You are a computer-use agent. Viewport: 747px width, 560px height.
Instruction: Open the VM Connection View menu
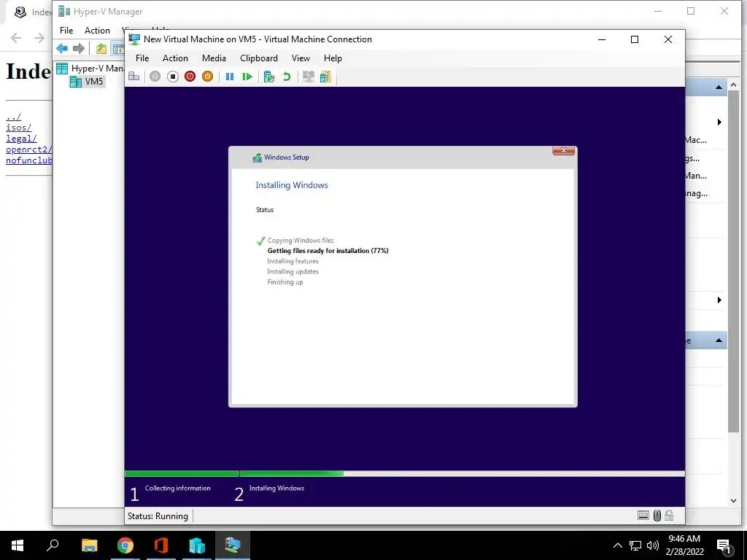point(301,58)
